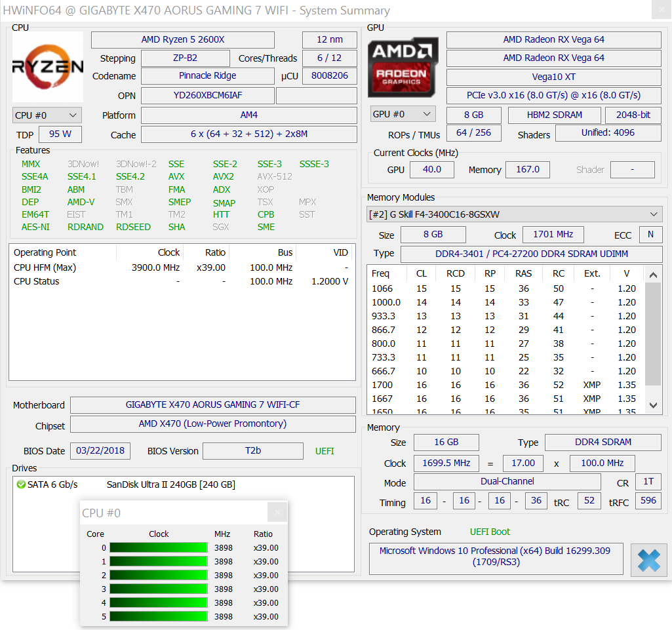Click the HBM2 SDRAM memory type field

[555, 115]
